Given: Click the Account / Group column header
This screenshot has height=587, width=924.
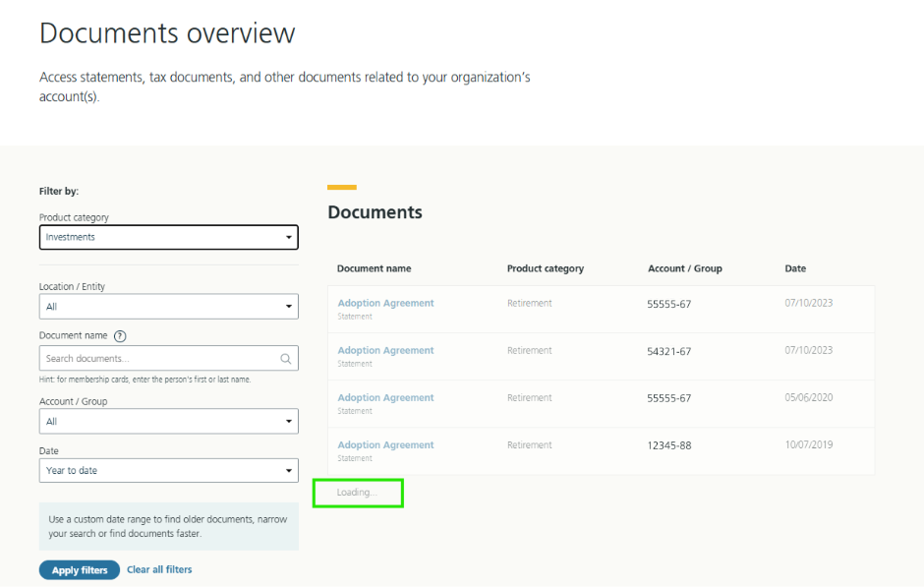Looking at the screenshot, I should point(685,268).
